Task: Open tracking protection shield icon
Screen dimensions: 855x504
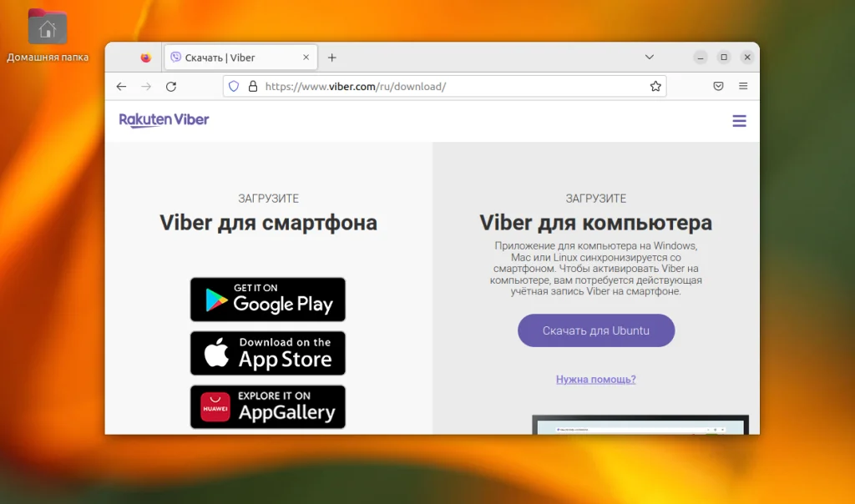Action: click(x=234, y=86)
